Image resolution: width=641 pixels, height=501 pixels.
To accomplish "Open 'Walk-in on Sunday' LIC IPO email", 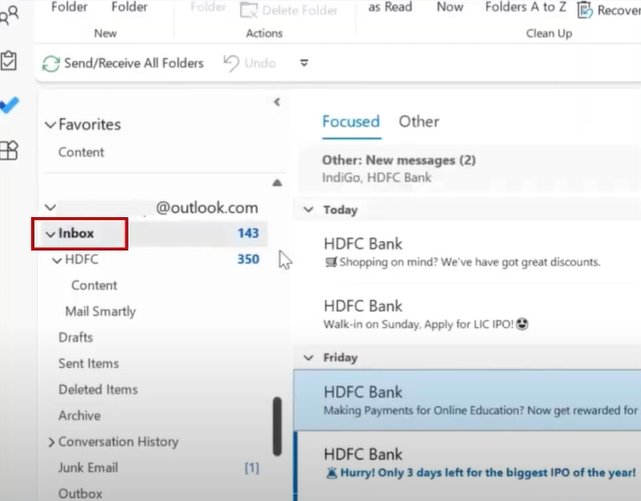I will (x=467, y=314).
